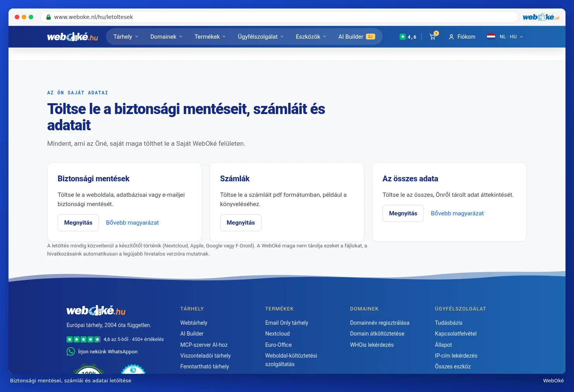Open the Termékek dropdown menu
Image resolution: width=574 pixels, height=392 pixels.
coord(210,37)
